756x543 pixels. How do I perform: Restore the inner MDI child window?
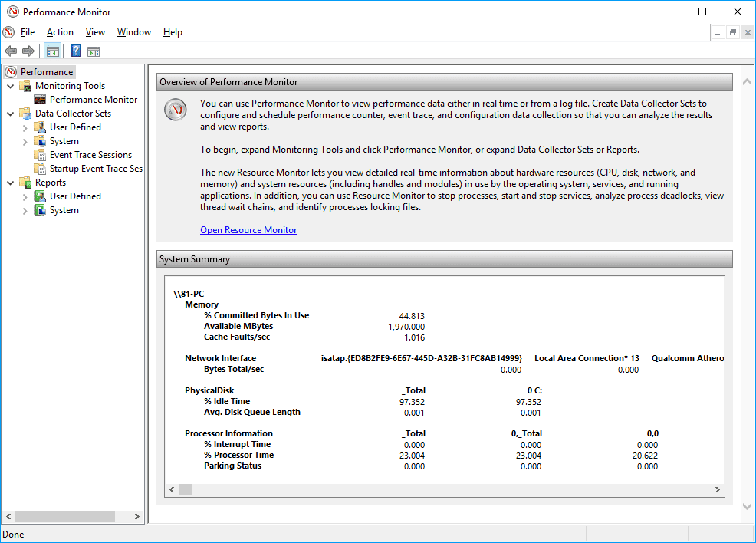click(x=733, y=33)
